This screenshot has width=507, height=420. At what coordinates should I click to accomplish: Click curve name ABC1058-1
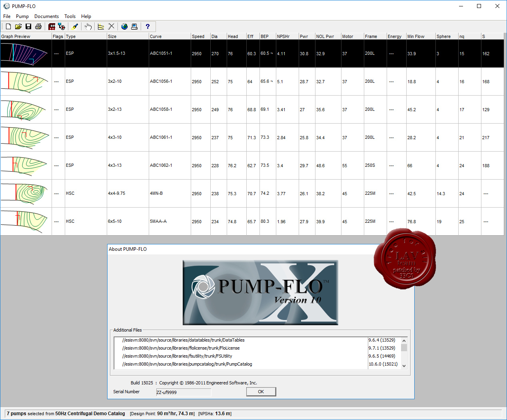point(161,109)
